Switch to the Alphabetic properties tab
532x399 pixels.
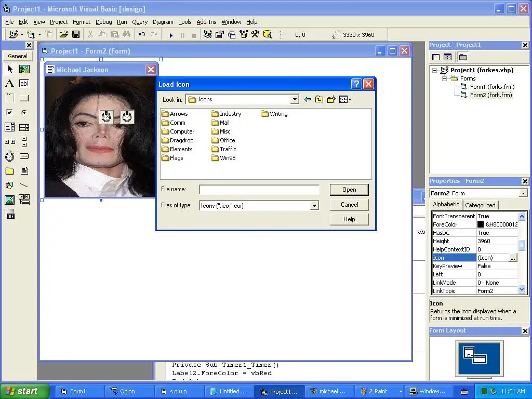click(x=446, y=204)
